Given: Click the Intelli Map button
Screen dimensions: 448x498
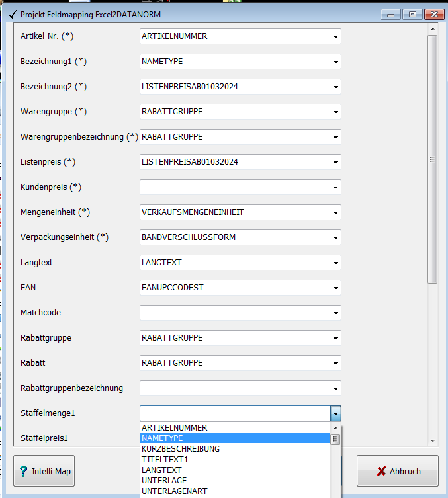Looking at the screenshot, I should [x=44, y=471].
